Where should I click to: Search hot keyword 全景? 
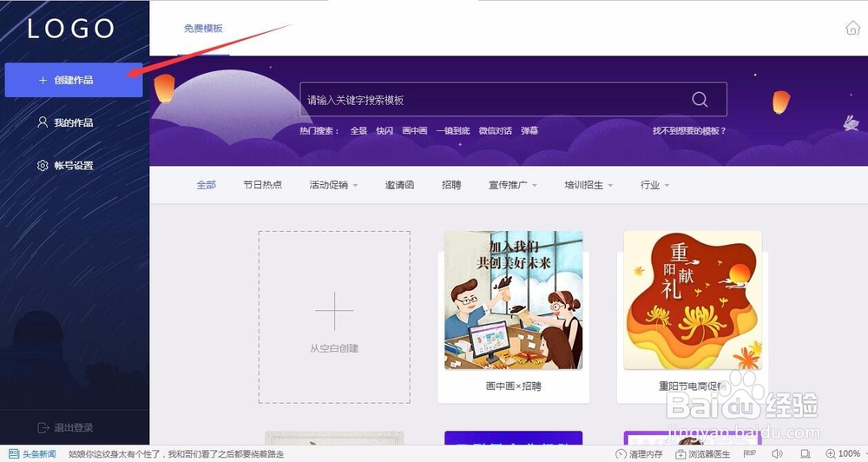pyautogui.click(x=358, y=131)
